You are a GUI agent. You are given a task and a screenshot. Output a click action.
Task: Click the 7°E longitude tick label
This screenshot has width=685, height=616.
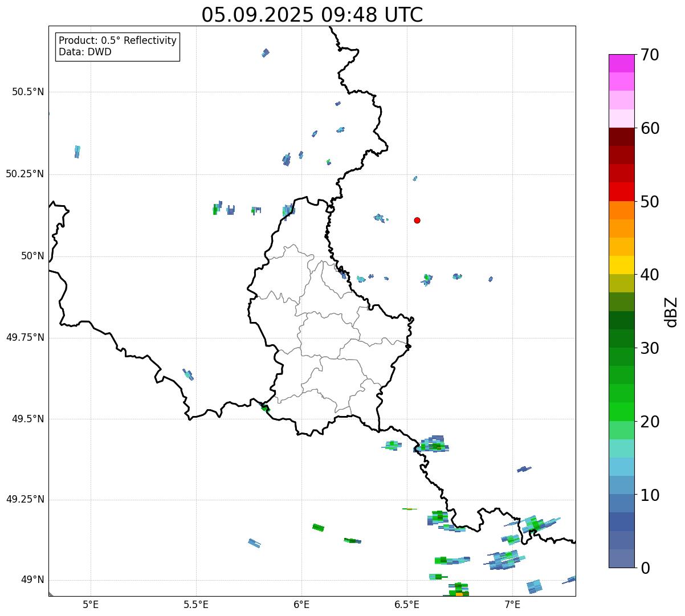coord(512,604)
